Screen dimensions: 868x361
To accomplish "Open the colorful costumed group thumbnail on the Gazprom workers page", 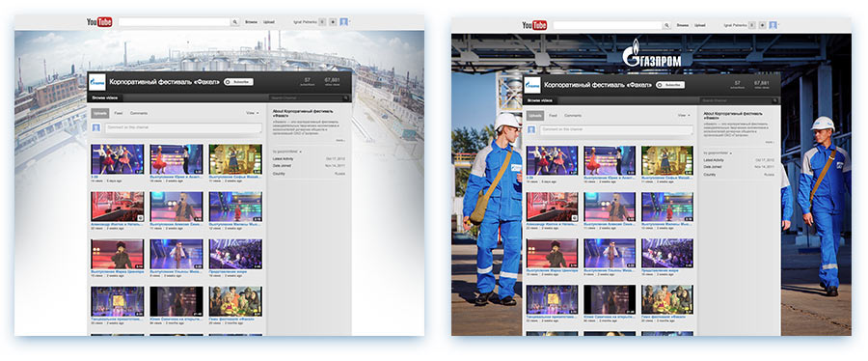I will click(x=667, y=299).
